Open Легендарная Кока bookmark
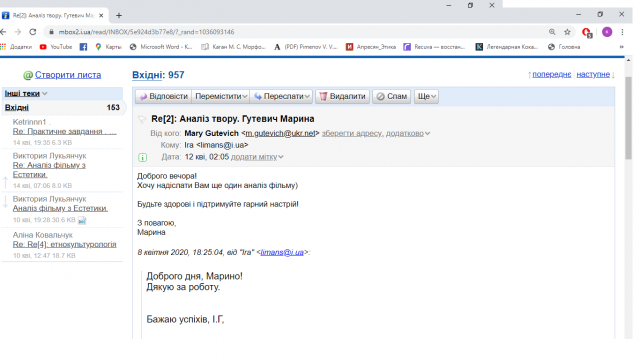 click(507, 47)
